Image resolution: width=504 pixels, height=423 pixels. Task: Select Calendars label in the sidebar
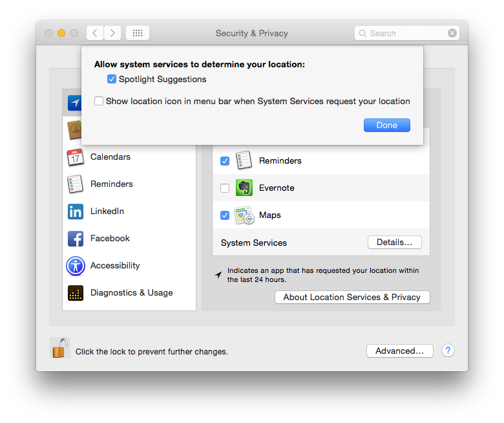(x=110, y=157)
